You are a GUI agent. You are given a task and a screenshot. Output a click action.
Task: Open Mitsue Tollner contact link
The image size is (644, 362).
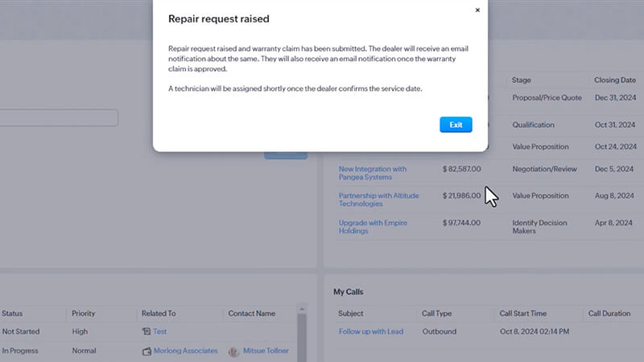266,351
